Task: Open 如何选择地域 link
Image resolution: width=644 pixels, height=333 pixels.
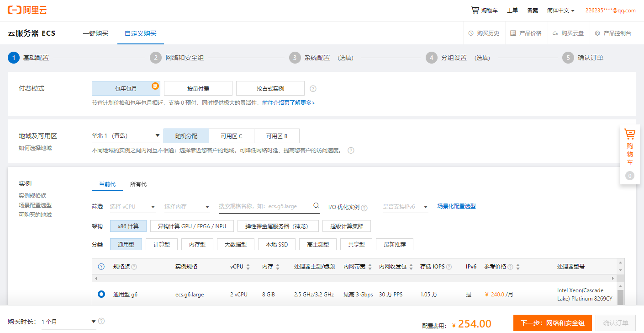Action: click(x=35, y=148)
